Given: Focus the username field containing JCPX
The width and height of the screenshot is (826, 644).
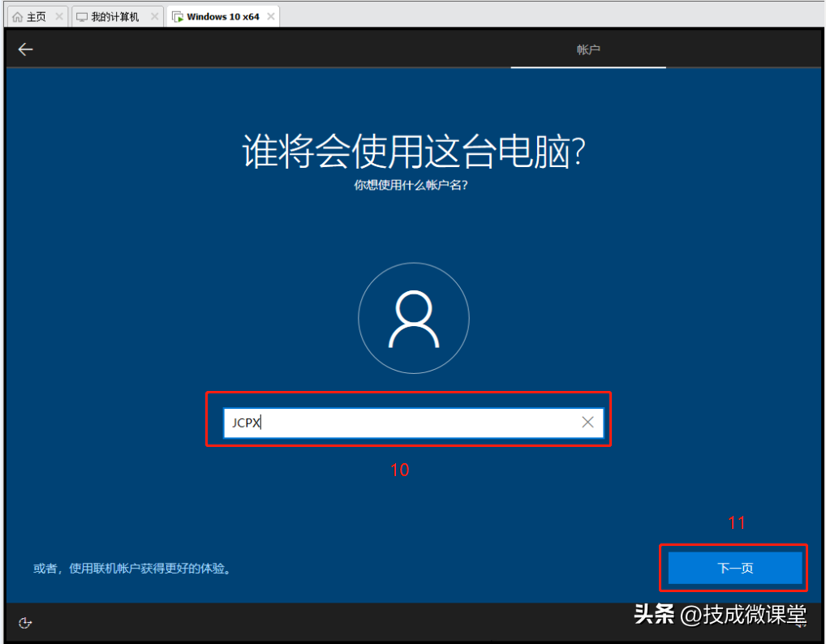Looking at the screenshot, I should pyautogui.click(x=414, y=423).
